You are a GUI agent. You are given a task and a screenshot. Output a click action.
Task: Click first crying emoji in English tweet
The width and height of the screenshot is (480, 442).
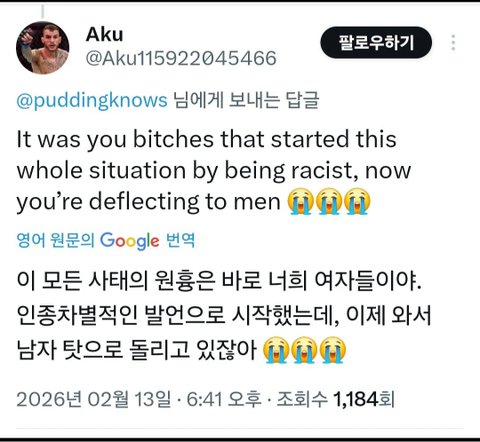[x=301, y=201]
